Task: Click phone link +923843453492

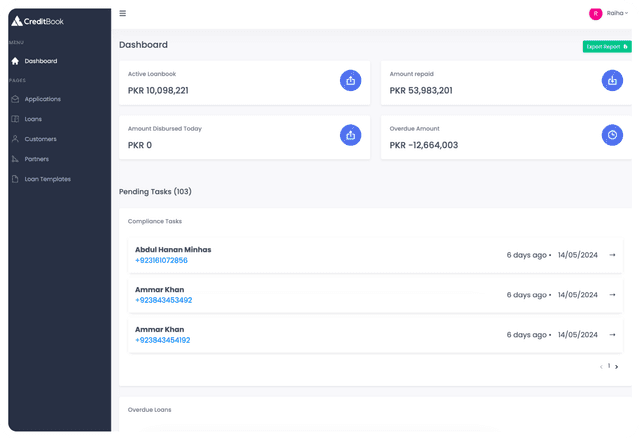Action: 164,300
